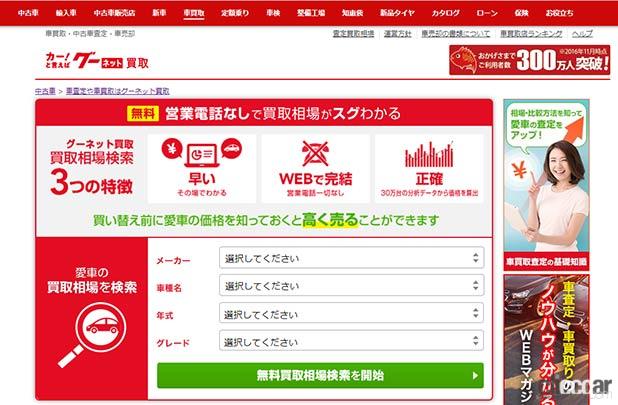The width and height of the screenshot is (618, 405).
Task: Click the bar chart 正確 icon
Action: pyautogui.click(x=429, y=154)
